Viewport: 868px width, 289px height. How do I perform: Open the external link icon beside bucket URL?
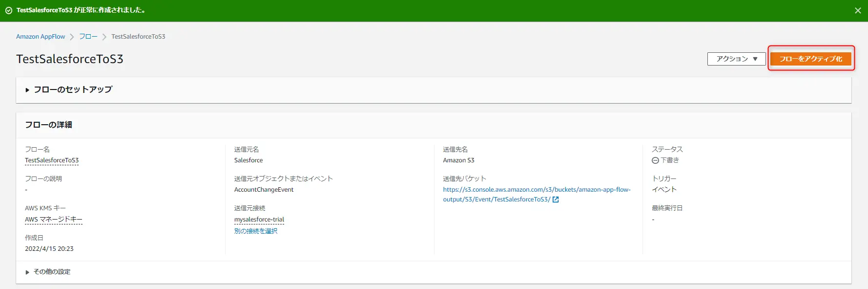[556, 200]
